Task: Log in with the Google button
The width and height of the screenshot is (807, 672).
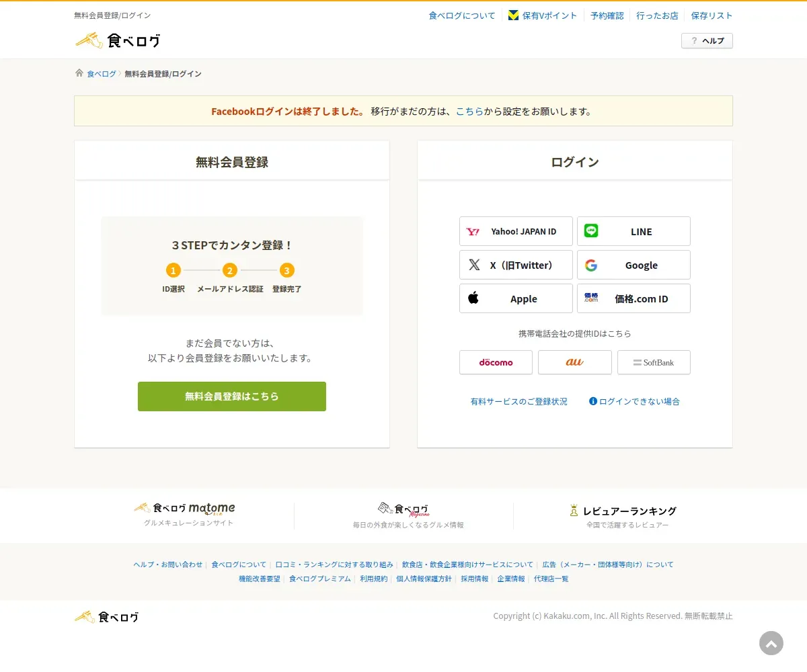Action: 633,265
